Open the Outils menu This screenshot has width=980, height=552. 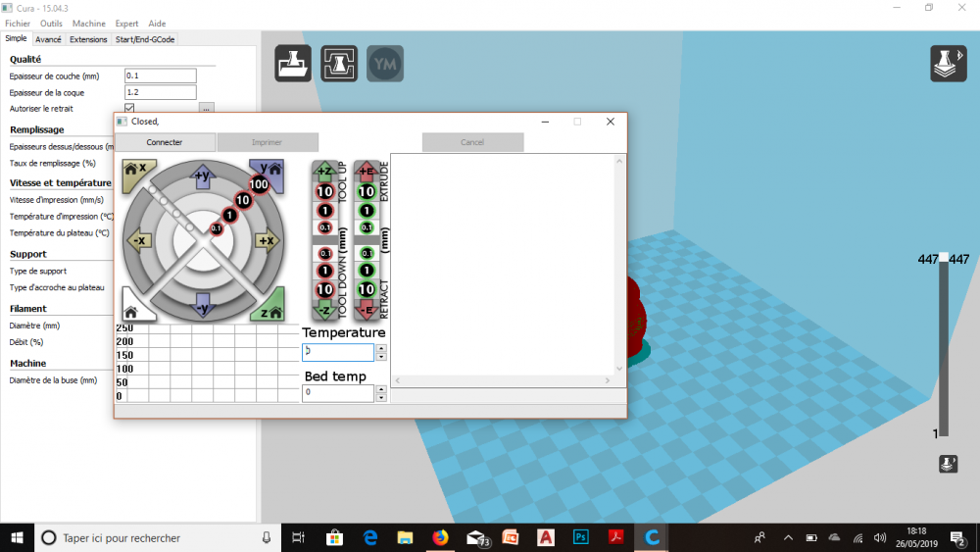coord(51,24)
